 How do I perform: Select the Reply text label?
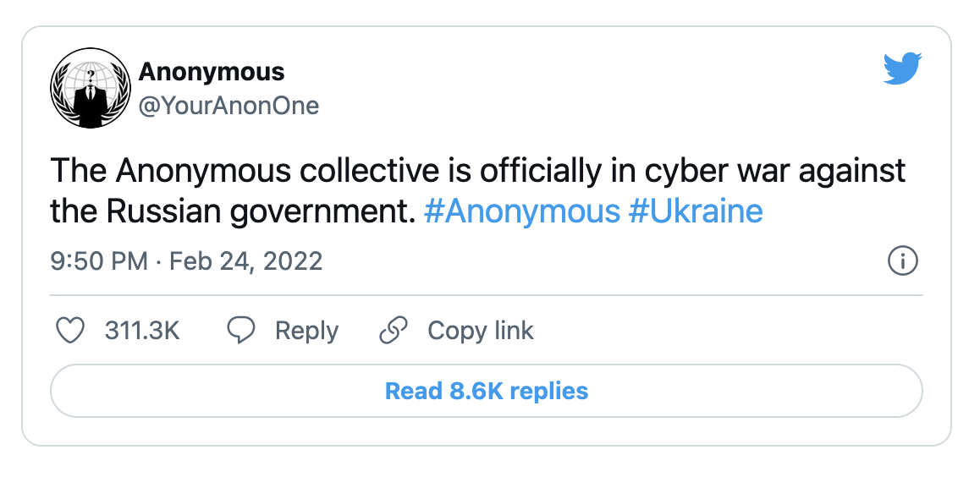(307, 331)
